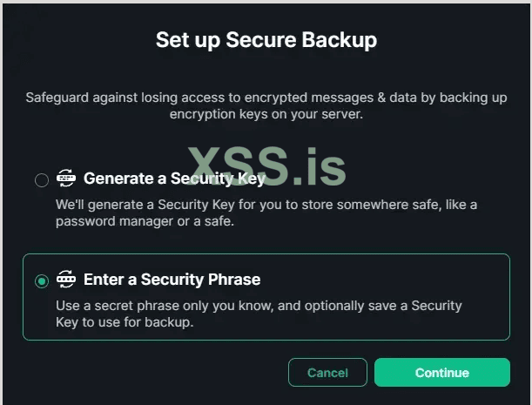Click the intro paragraph about safeguarding encrypted messages
This screenshot has height=405, width=532.
pos(266,106)
